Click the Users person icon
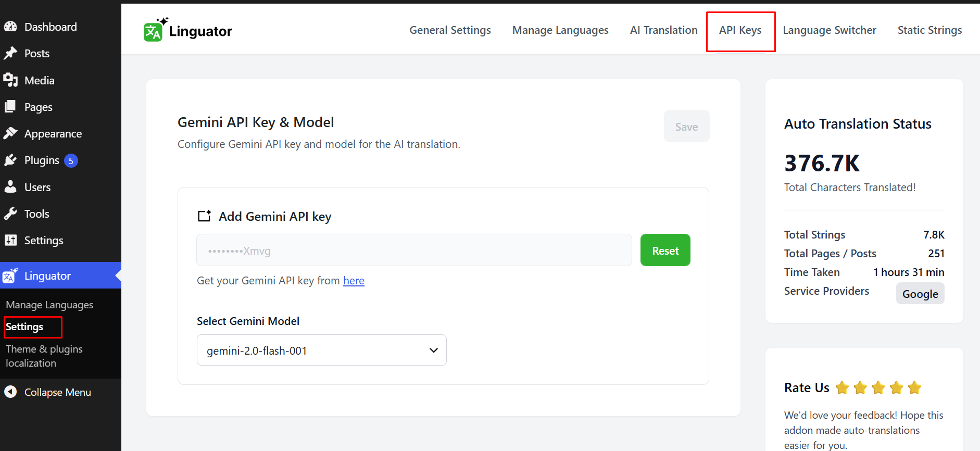 coord(10,187)
